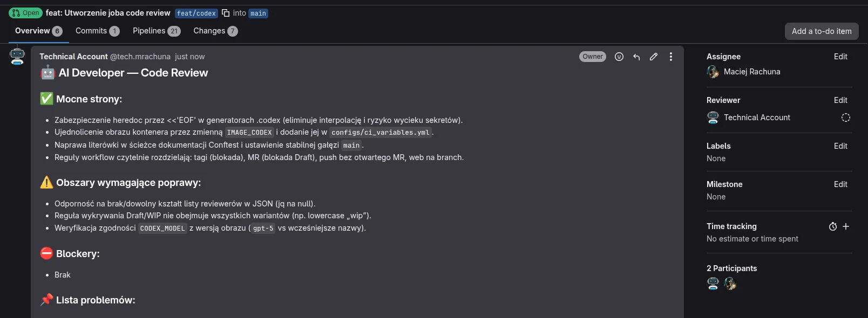Click Add a to-do item button
Viewport: 868px width, 318px height.
822,31
